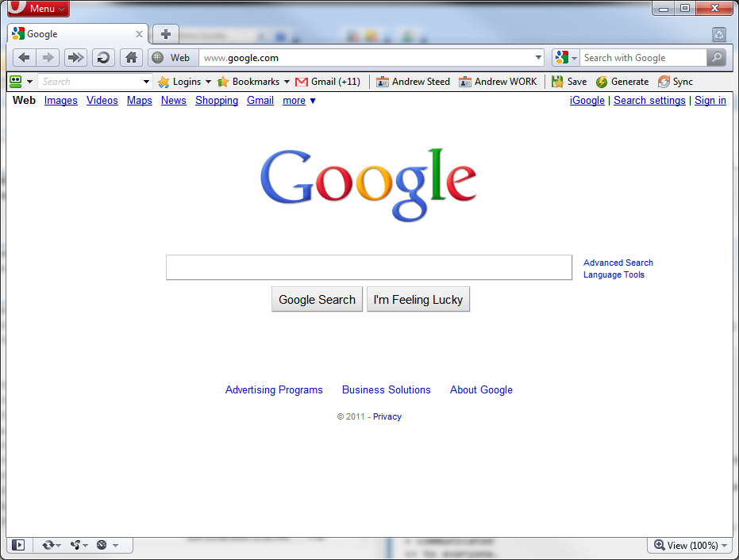The image size is (739, 560).
Task: Open the Language Tools link
Action: (x=614, y=274)
